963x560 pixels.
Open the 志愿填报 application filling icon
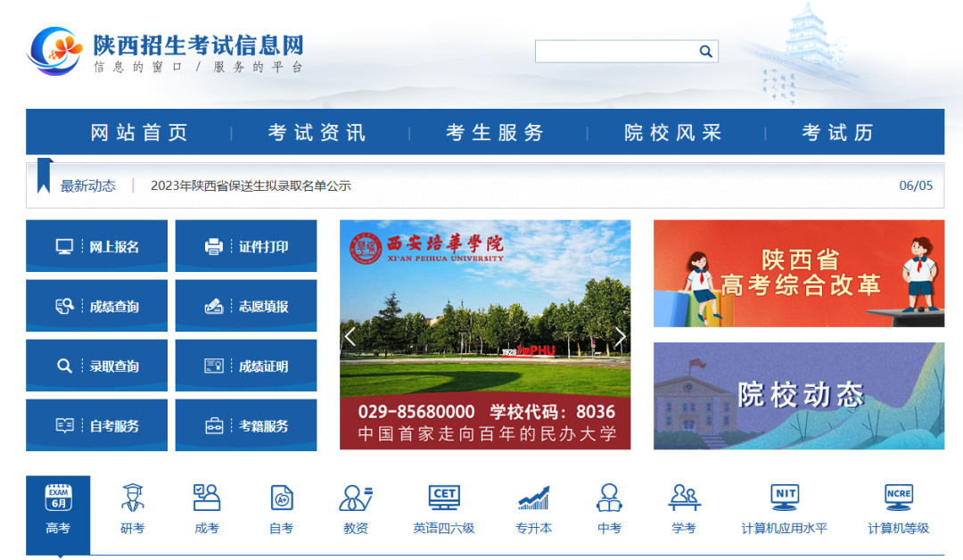pos(245,305)
